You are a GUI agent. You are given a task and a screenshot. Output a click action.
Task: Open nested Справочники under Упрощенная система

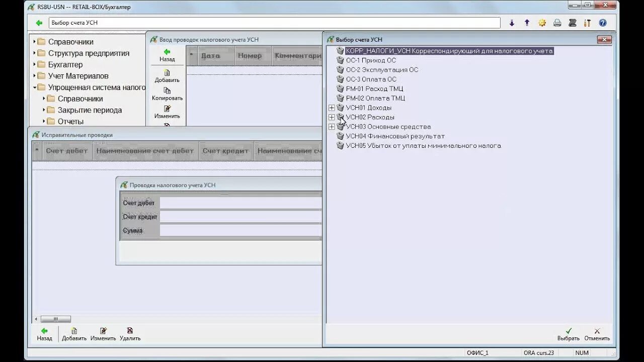pyautogui.click(x=80, y=99)
